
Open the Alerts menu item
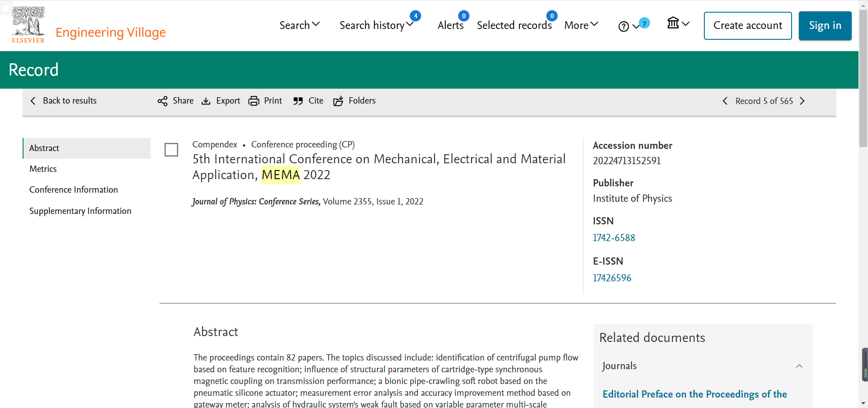[450, 25]
